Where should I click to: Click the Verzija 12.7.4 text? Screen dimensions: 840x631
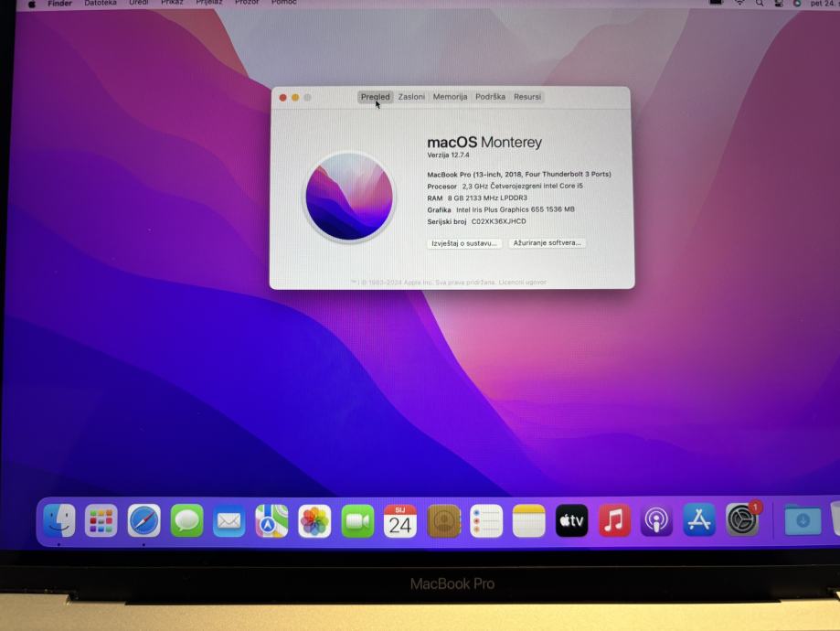(448, 155)
